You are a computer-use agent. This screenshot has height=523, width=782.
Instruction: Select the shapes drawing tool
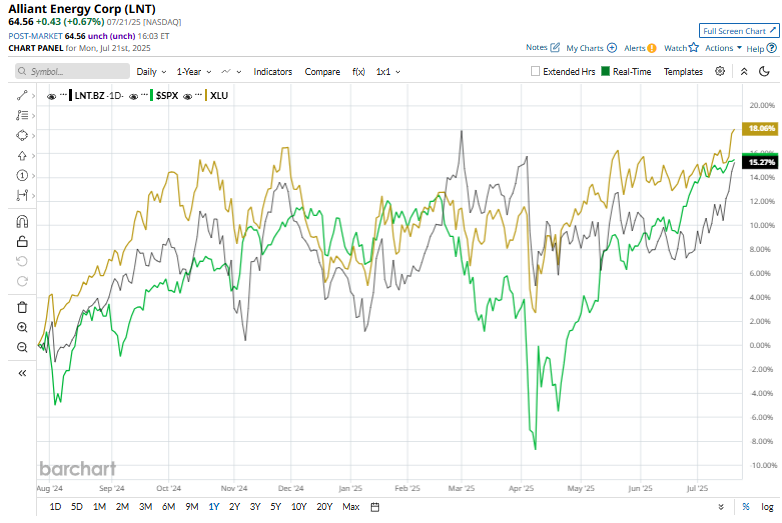coord(22,136)
